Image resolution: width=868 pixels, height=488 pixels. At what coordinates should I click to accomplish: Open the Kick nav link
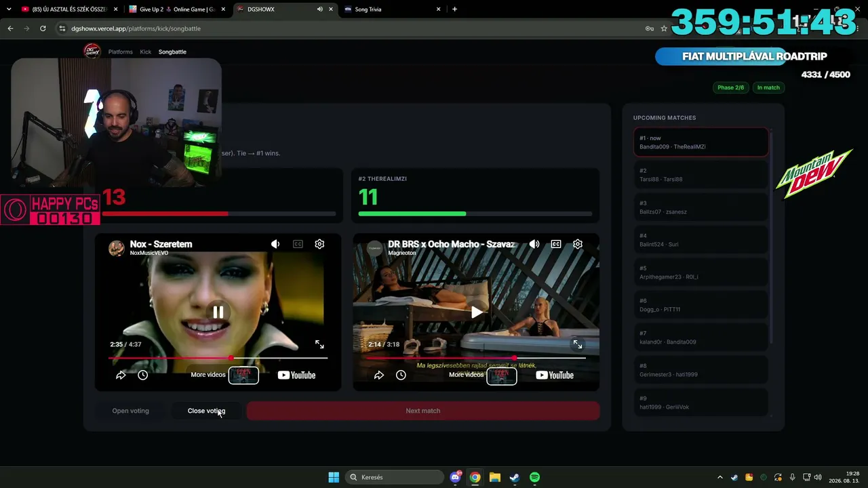pyautogui.click(x=146, y=52)
